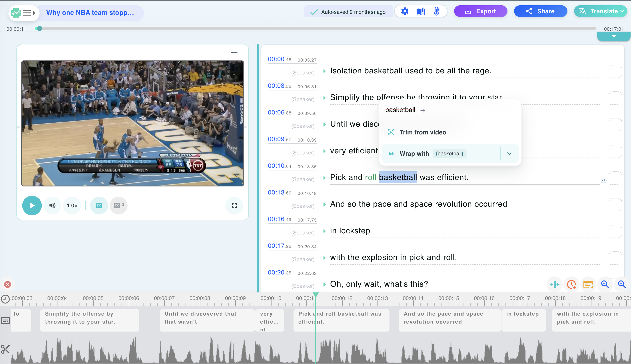Click the green playhead marker on timeline
This screenshot has width=631, height=364.
point(316,295)
